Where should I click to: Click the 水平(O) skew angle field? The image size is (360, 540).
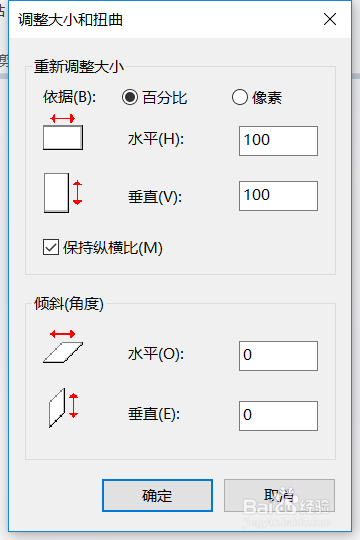278,356
